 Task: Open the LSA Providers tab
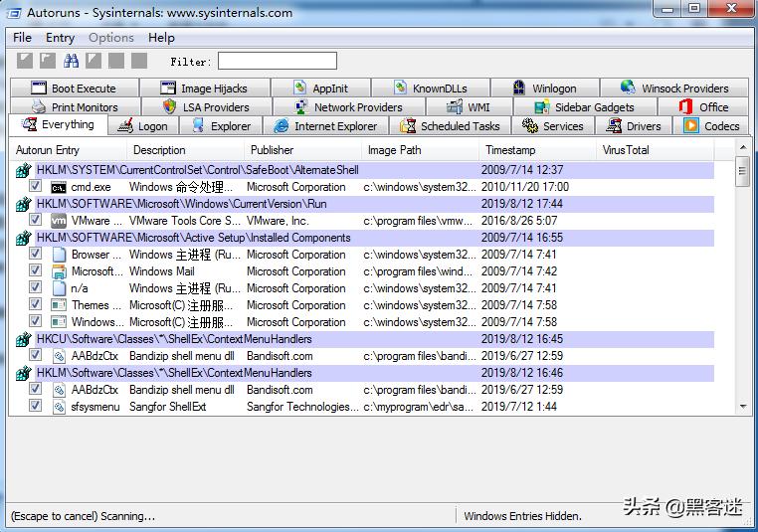point(207,107)
